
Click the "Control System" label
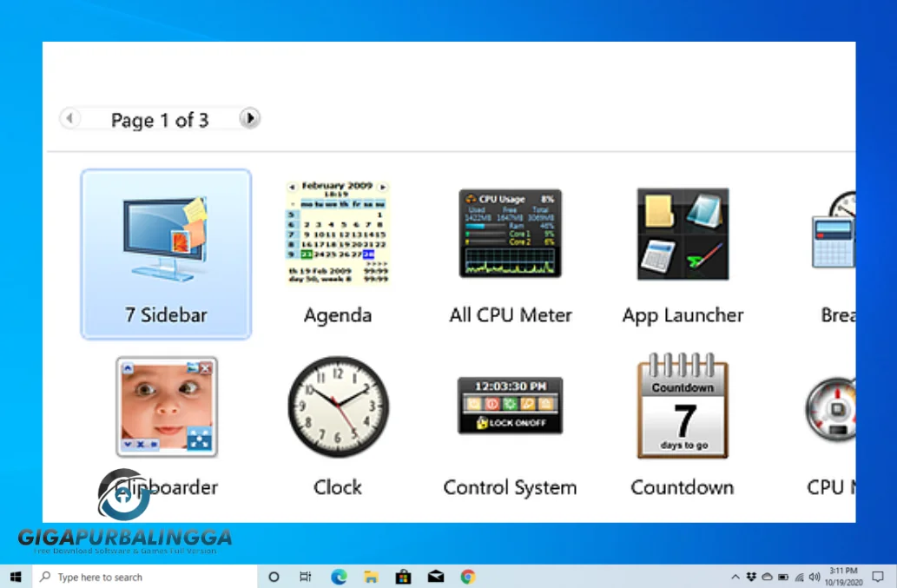tap(511, 487)
